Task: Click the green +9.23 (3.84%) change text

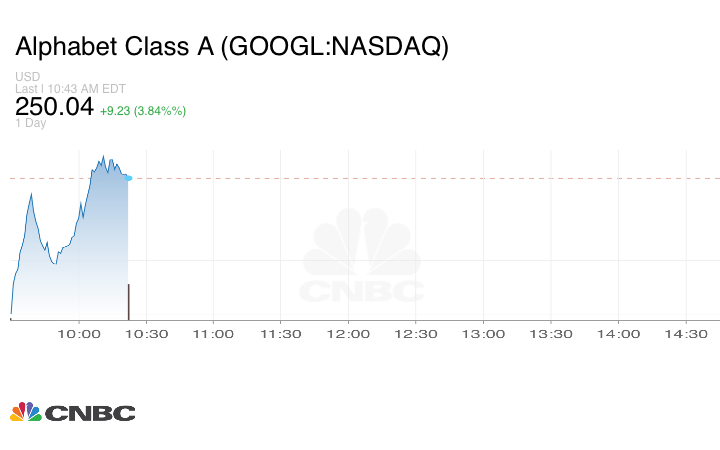Action: click(143, 110)
